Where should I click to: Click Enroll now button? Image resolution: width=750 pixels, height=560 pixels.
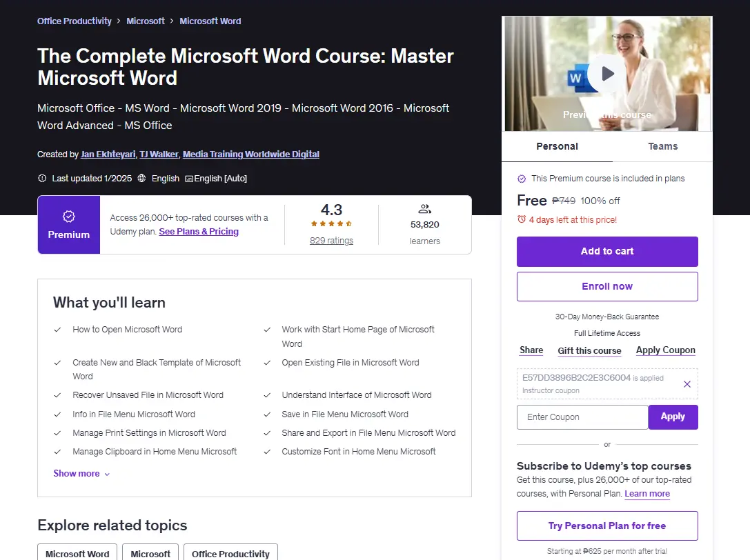pos(607,286)
